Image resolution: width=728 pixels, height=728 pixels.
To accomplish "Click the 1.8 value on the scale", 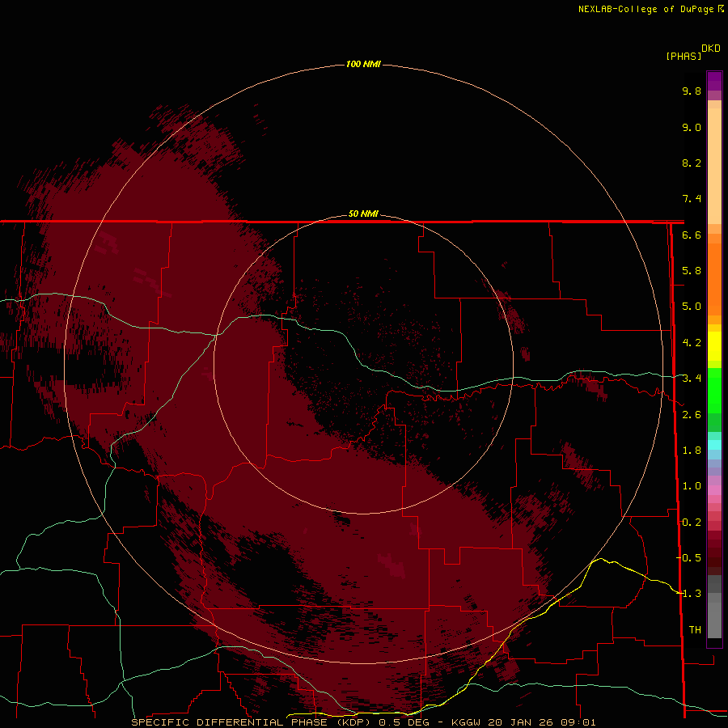I will tap(692, 451).
